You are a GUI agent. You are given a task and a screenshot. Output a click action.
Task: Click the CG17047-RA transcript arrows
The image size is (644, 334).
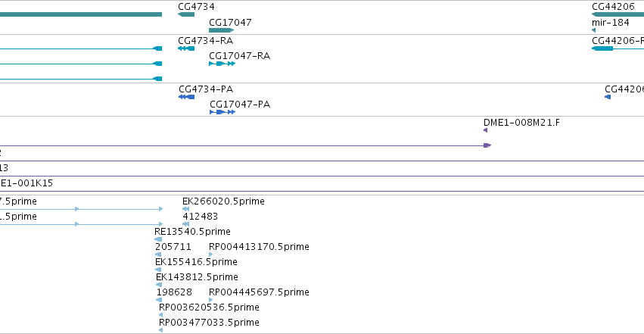click(x=222, y=64)
